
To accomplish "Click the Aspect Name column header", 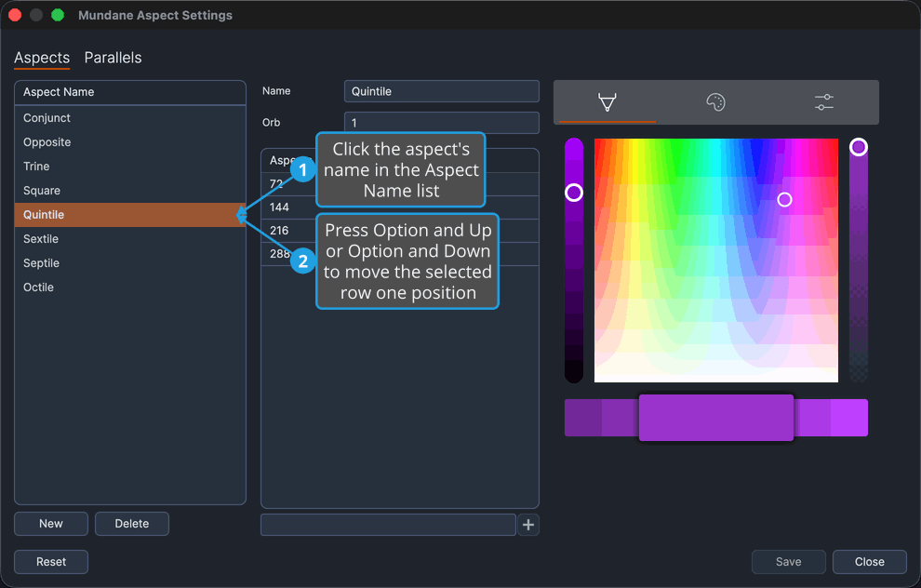I will [130, 92].
